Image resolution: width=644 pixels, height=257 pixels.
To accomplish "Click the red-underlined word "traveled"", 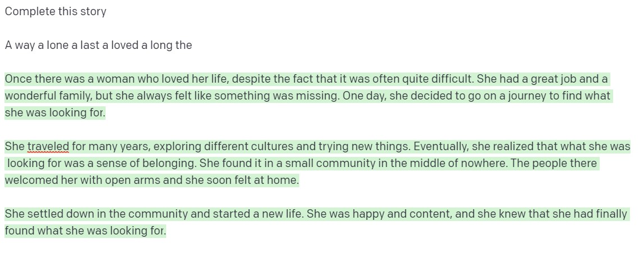I will click(48, 147).
